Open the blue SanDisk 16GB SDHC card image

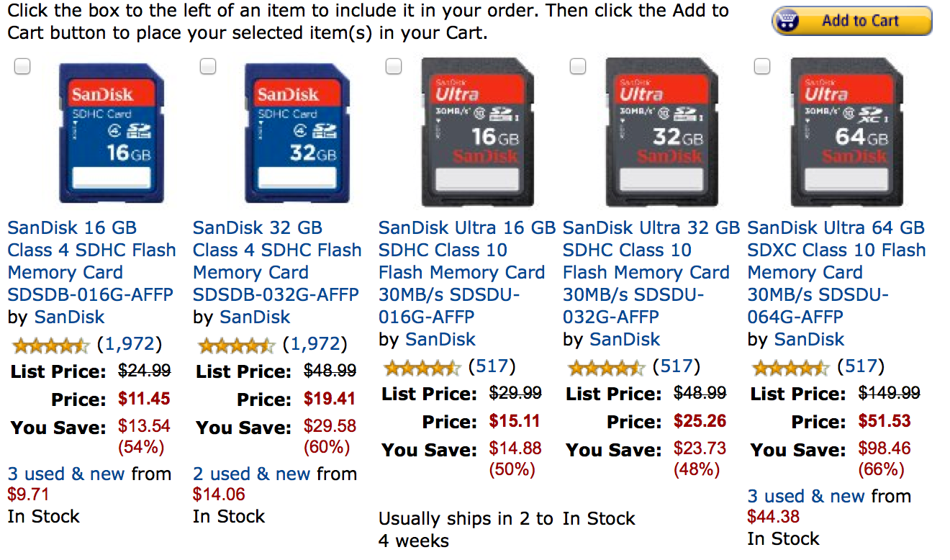pos(112,134)
